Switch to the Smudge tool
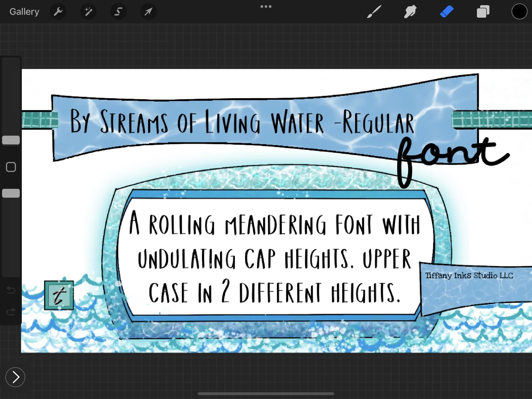The image size is (532, 399). [410, 11]
